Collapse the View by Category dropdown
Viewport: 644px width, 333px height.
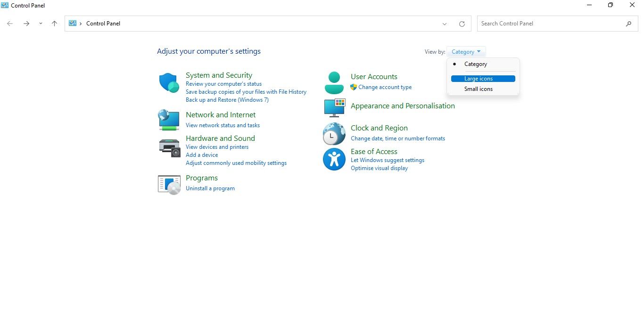tap(466, 52)
